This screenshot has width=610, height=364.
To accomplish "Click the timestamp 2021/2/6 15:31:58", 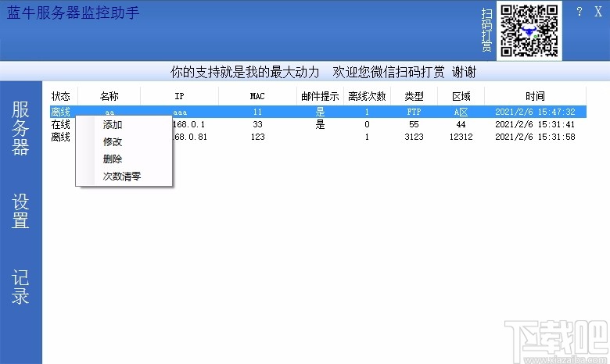I will coord(535,137).
